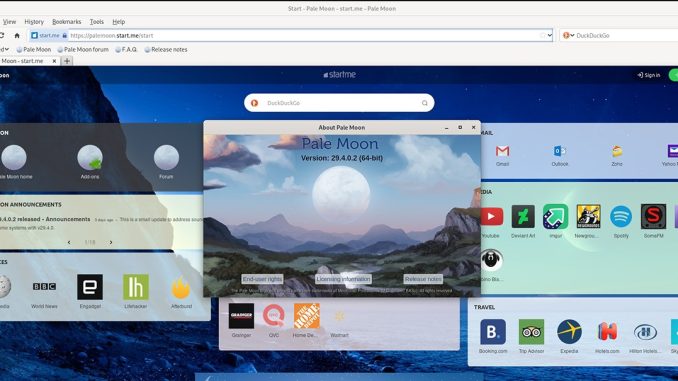The width and height of the screenshot is (678, 381).
Task: Show previous announcement with left arrow
Action: (69, 242)
